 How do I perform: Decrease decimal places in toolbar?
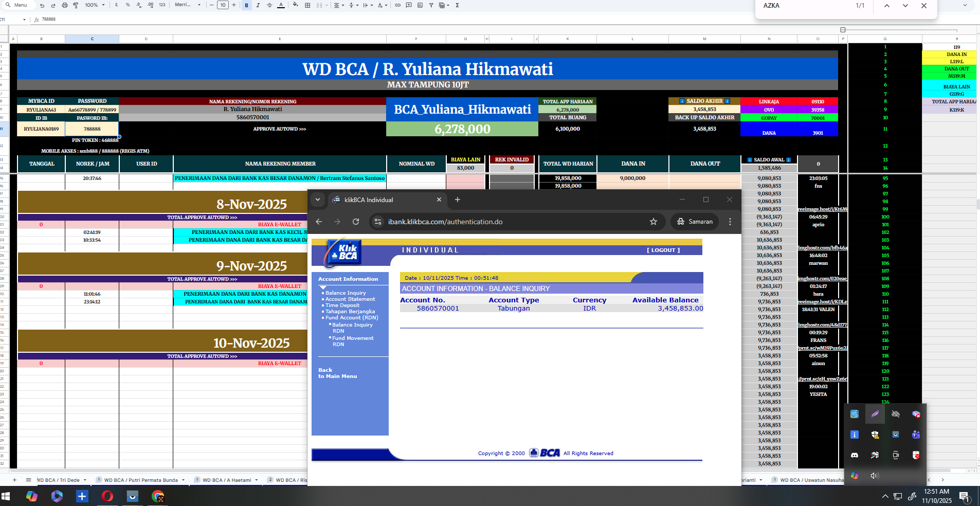tap(139, 5)
